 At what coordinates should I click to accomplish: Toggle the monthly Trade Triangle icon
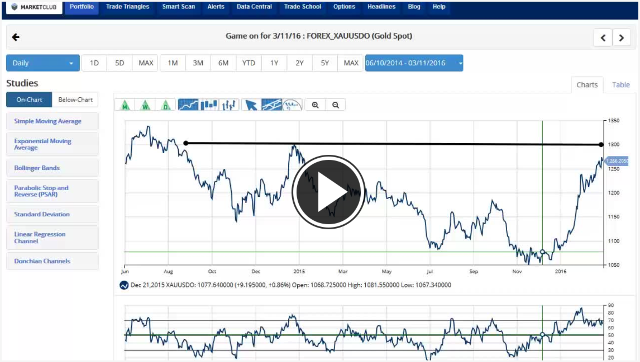[125, 105]
